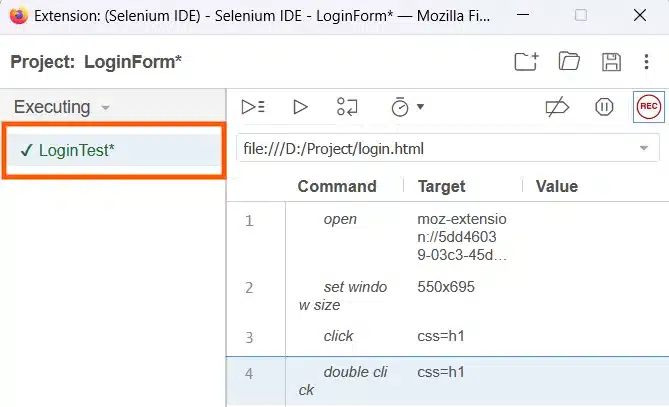Screen dimensions: 669x407
Task: Create a new project icon
Action: [526, 62]
